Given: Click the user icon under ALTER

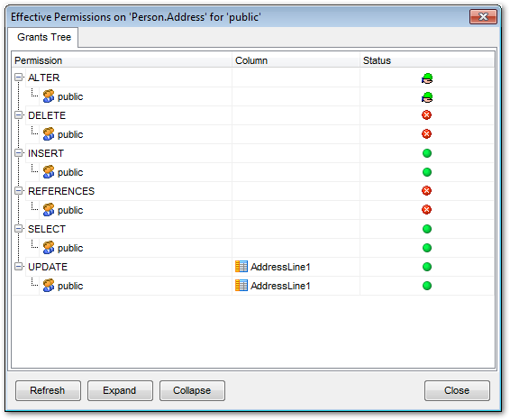Looking at the screenshot, I should click(x=49, y=96).
